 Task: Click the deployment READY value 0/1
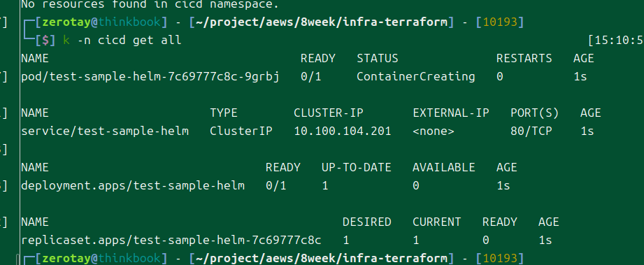(276, 186)
